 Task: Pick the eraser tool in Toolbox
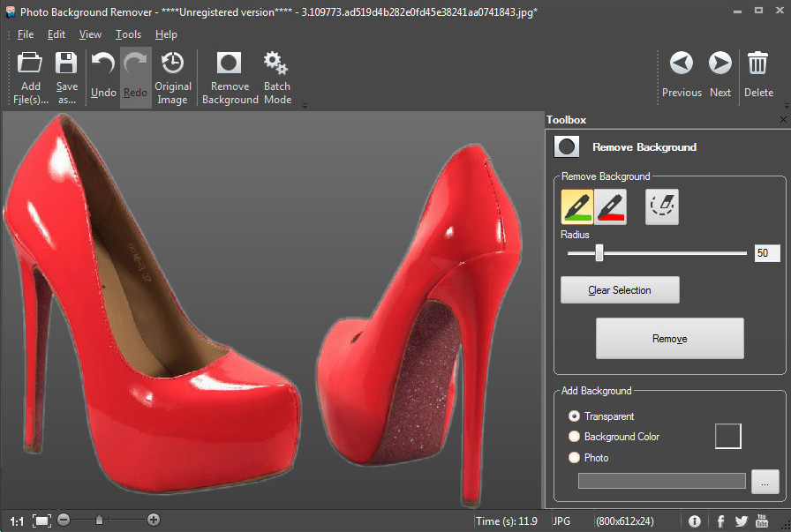click(661, 206)
